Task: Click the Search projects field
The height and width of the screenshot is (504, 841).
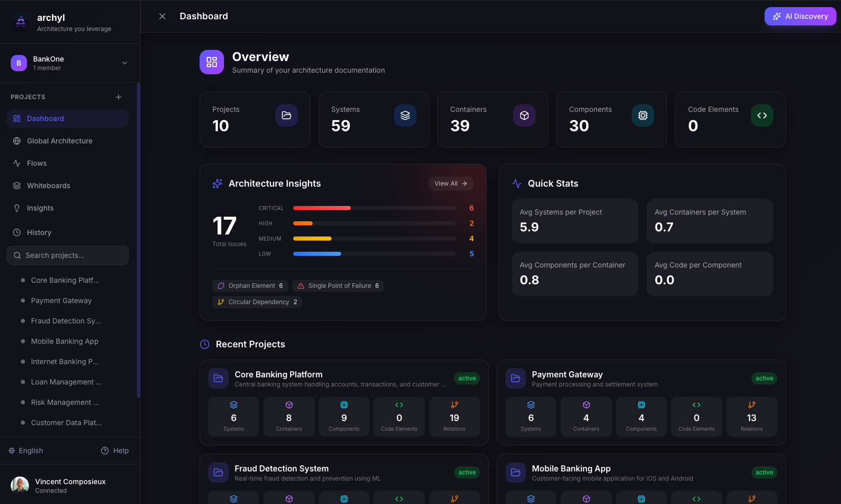Action: (67, 255)
